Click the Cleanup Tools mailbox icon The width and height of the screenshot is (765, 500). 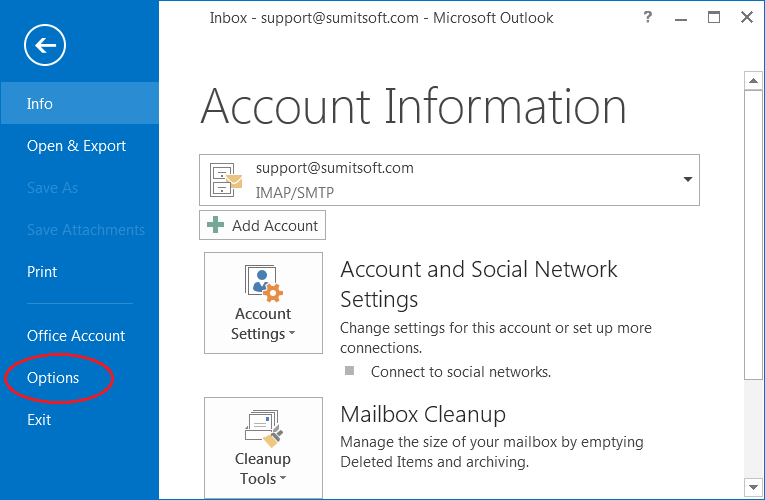pos(263,428)
